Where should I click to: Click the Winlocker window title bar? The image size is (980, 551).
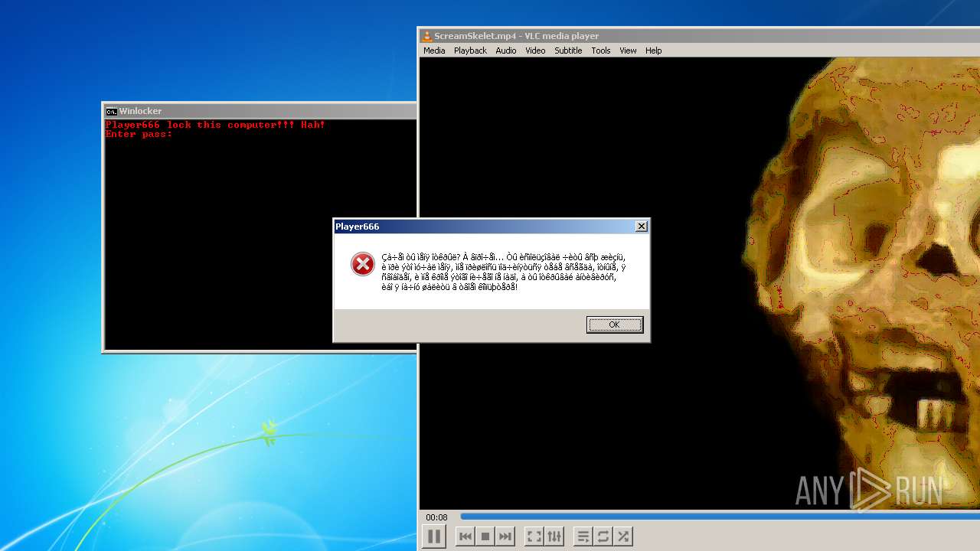tap(260, 111)
